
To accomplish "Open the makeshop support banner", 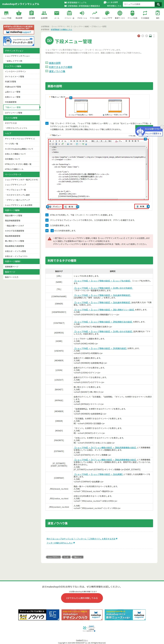I will 19,29.
